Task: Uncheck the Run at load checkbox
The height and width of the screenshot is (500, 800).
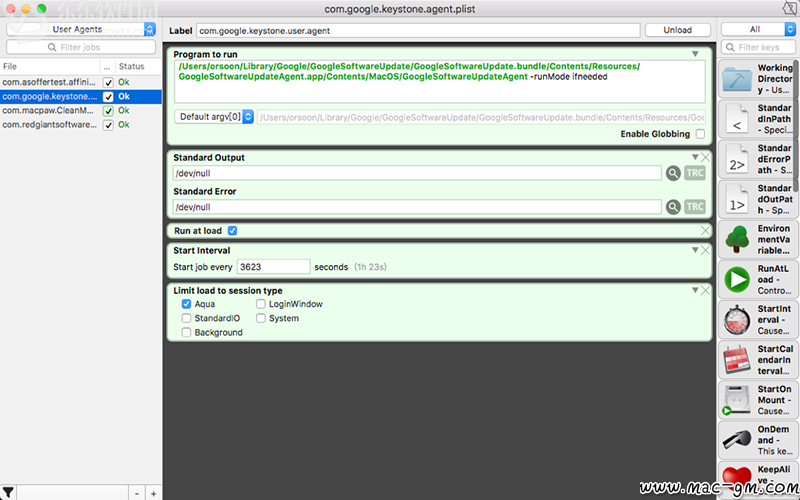Action: click(232, 231)
